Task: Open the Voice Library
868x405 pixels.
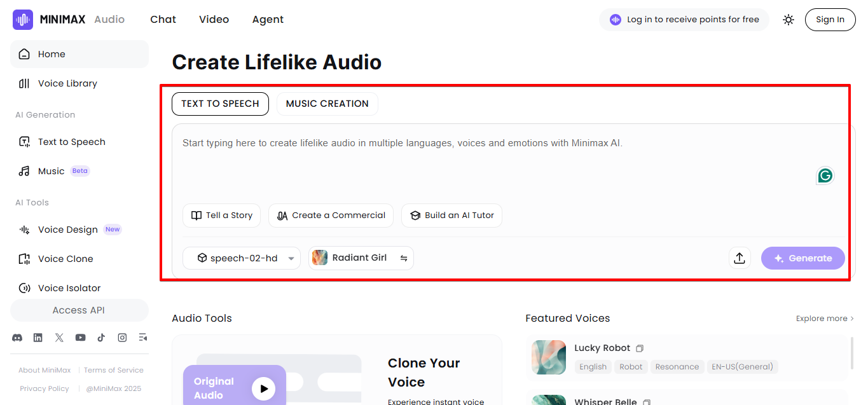Action: 67,83
